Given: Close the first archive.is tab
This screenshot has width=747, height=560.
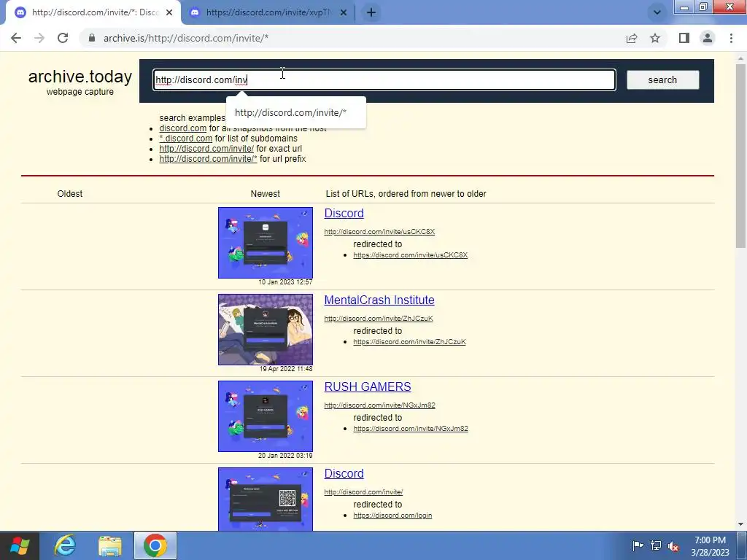Looking at the screenshot, I should coord(169,13).
